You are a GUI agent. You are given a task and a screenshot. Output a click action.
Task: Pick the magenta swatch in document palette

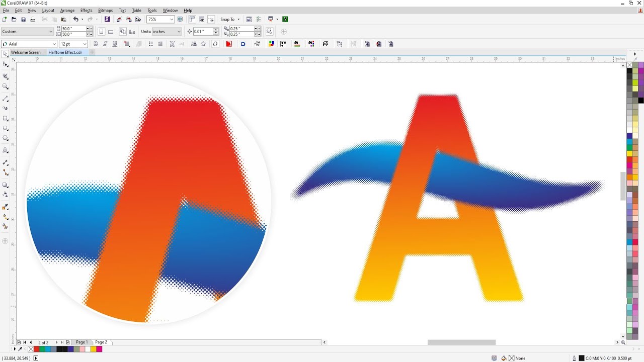pos(99,349)
